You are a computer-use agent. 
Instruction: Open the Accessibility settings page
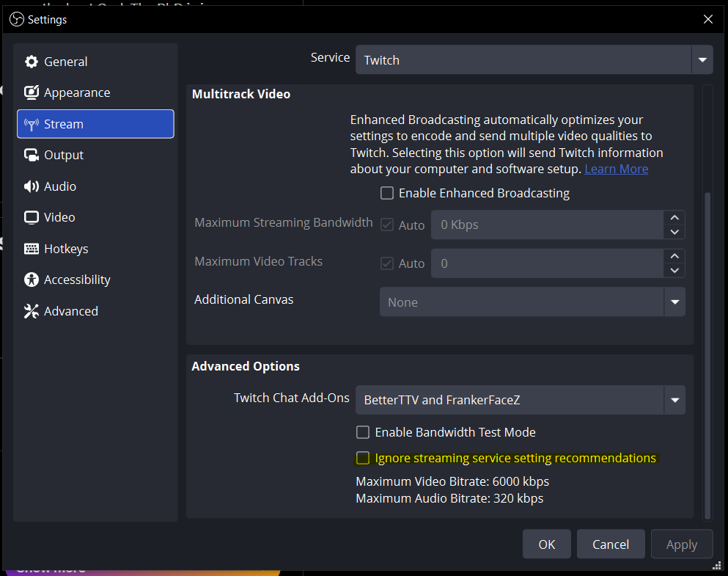pyautogui.click(x=95, y=280)
